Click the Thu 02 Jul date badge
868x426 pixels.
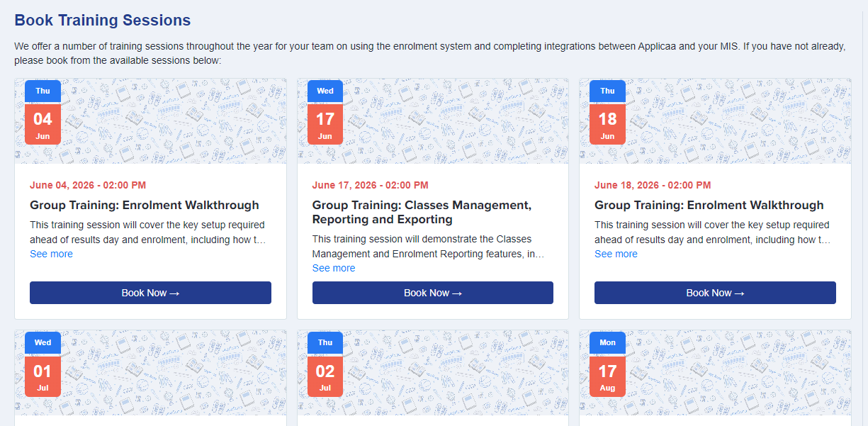click(325, 364)
